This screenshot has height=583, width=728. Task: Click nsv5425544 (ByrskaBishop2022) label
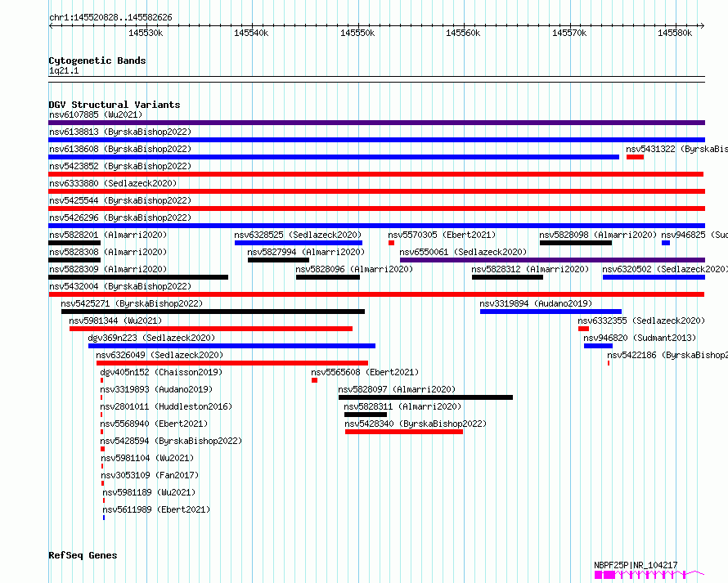pos(120,200)
